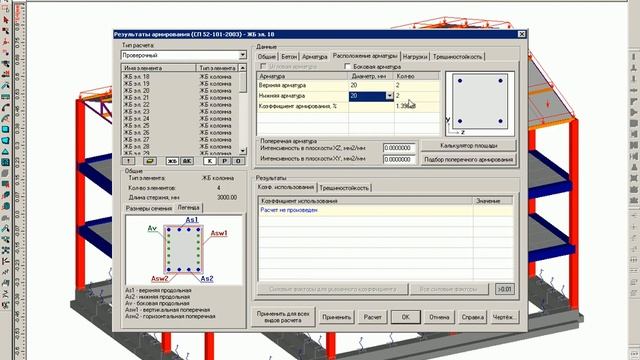This screenshot has width=640, height=360.
Task: Expand the Нижняя арматура diameter dropdown
Action: pos(389,96)
